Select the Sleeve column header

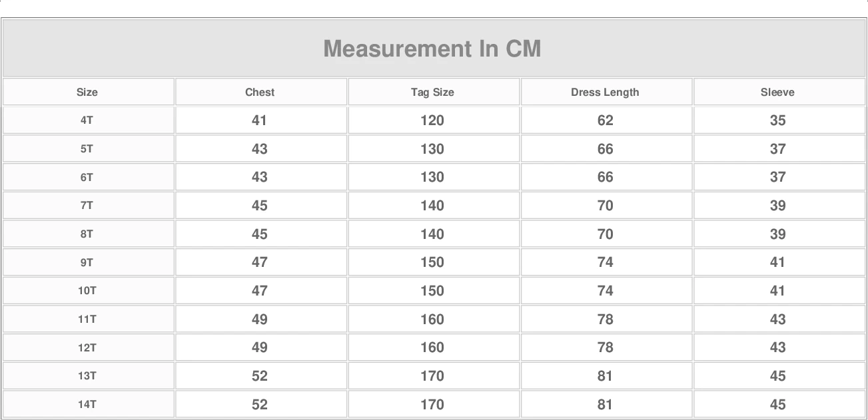pos(777,93)
